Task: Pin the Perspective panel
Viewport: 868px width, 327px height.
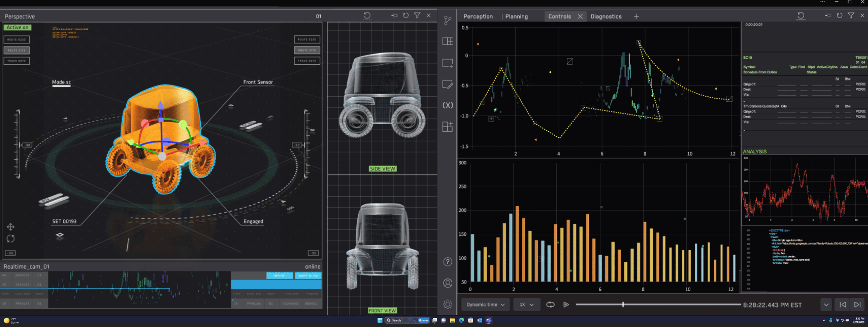Action: click(394, 15)
